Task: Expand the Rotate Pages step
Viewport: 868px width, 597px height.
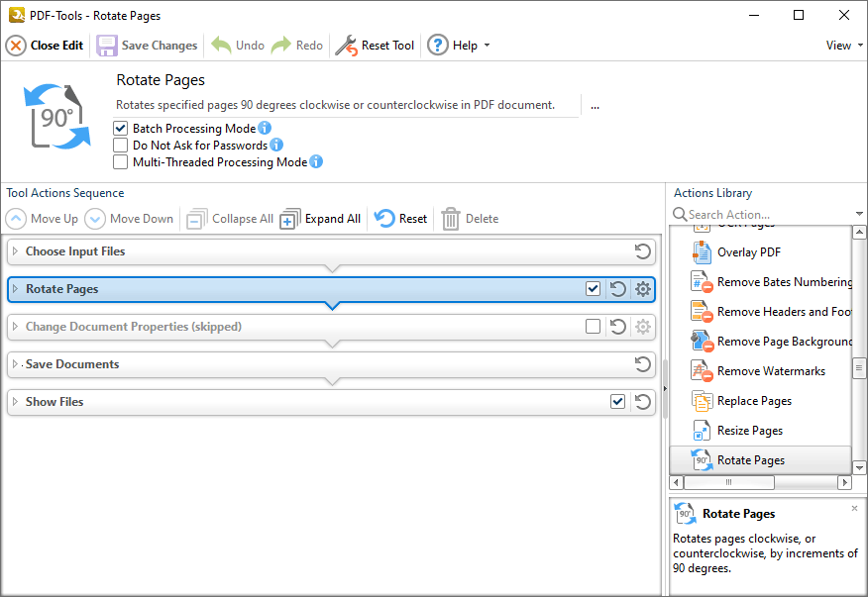Action: coord(16,289)
